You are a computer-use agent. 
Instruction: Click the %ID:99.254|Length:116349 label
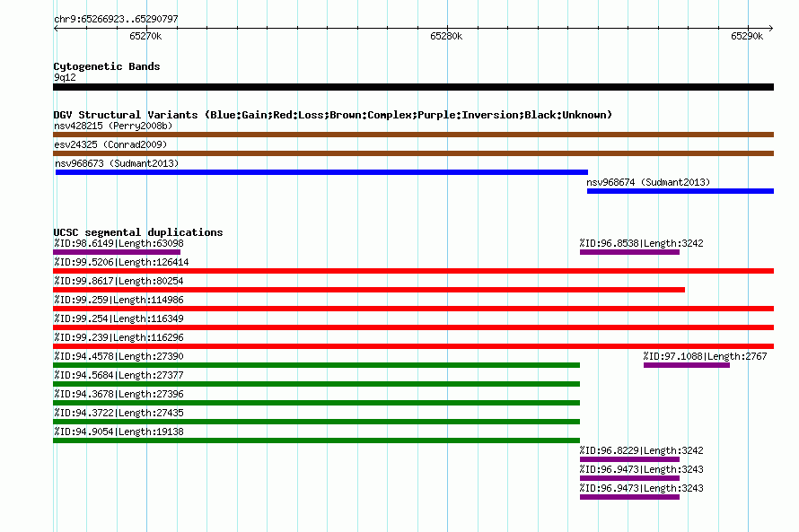pyautogui.click(x=119, y=318)
